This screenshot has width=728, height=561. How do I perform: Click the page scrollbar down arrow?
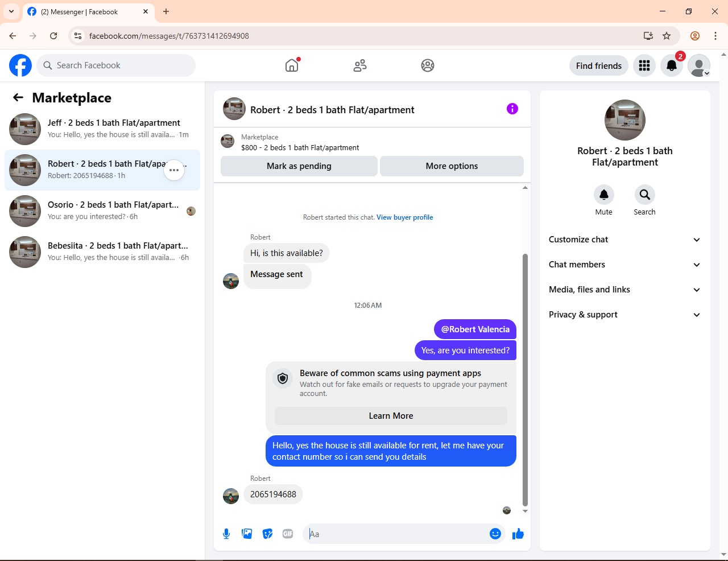pyautogui.click(x=724, y=555)
